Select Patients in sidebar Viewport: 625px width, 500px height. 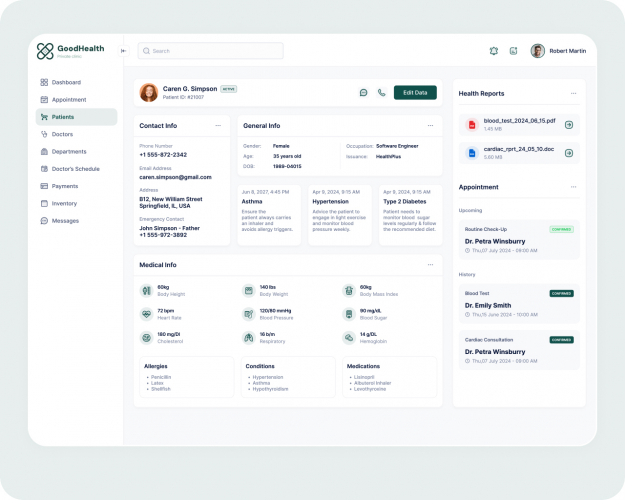(77, 117)
